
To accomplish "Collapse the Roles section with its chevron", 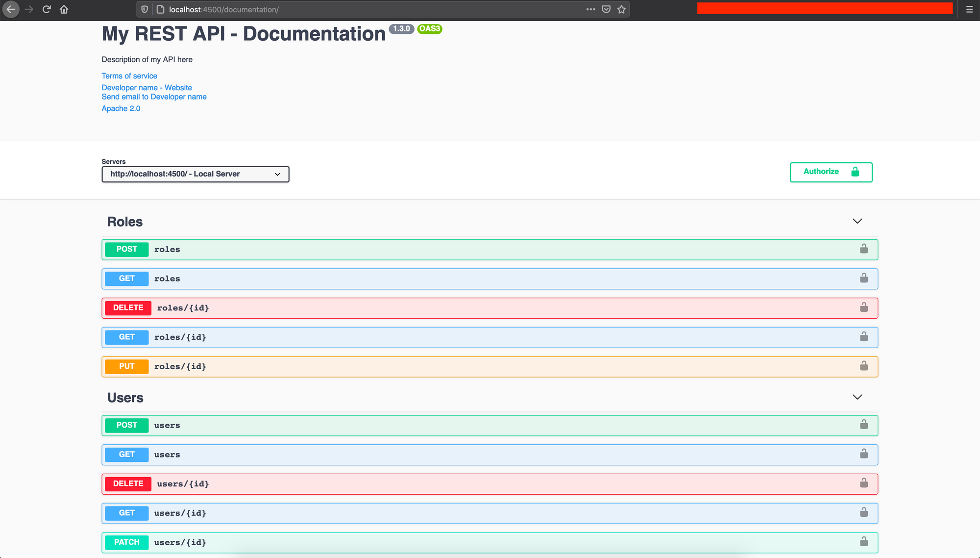I will pos(857,221).
